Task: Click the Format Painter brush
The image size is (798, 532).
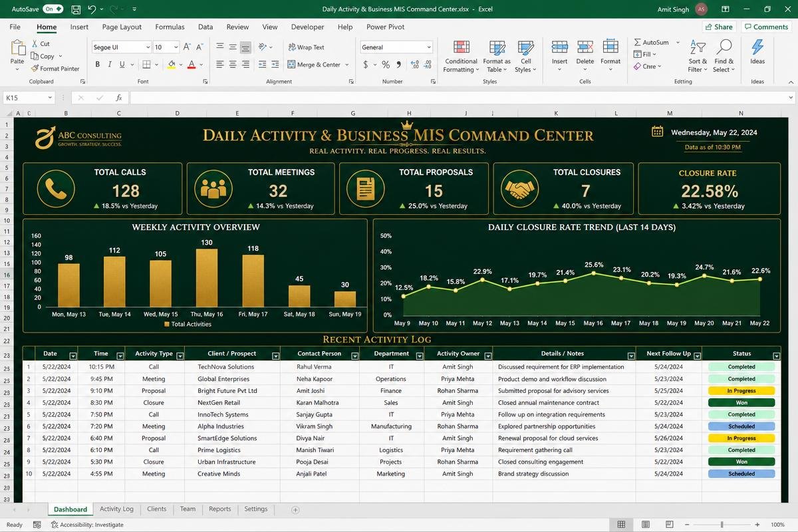Action: (35, 68)
